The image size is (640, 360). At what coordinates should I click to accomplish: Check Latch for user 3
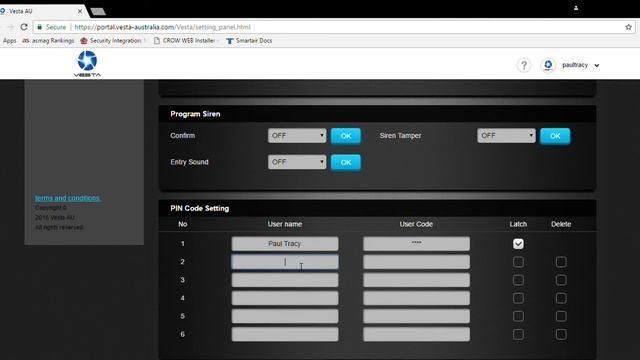tap(518, 280)
